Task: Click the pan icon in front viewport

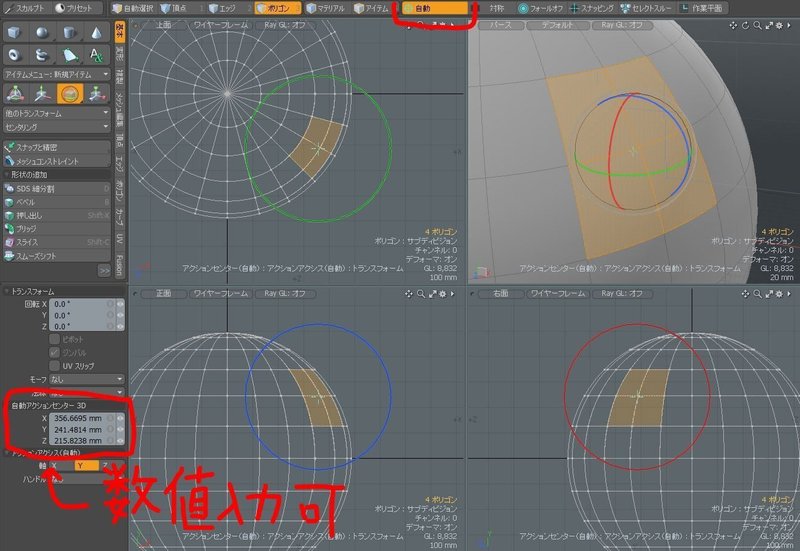Action: point(409,294)
